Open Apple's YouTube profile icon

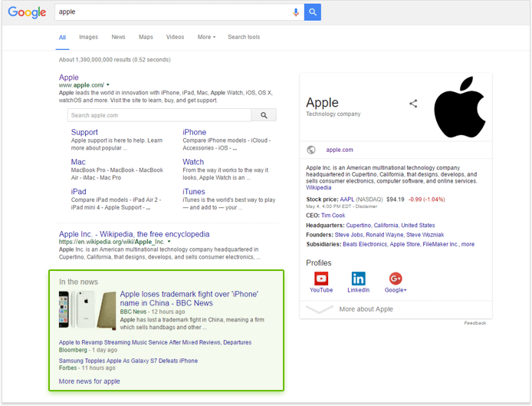321,279
